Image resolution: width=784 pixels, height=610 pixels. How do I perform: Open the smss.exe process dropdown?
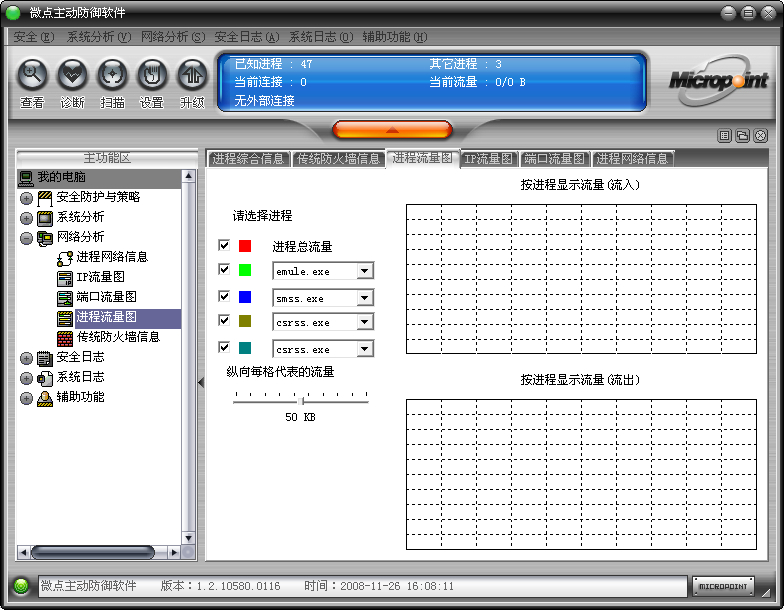[364, 298]
